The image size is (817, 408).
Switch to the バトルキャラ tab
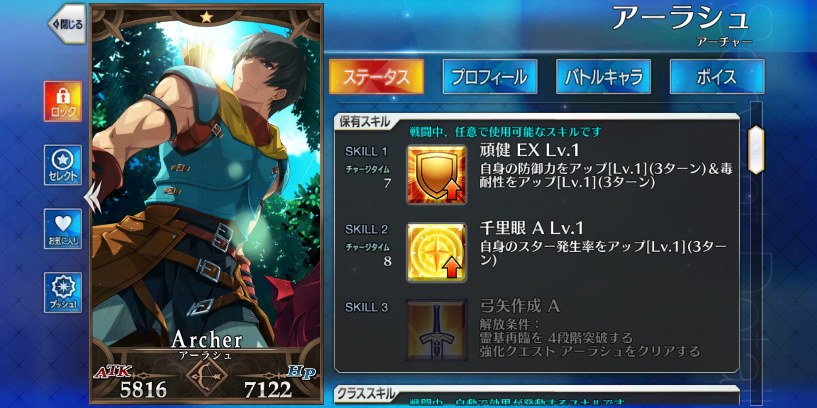603,77
